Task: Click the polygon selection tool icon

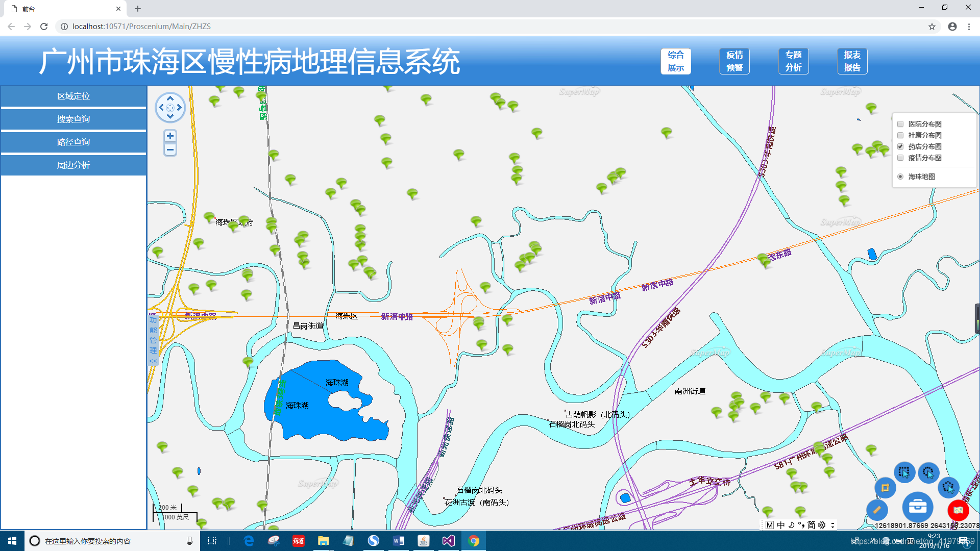Action: (x=948, y=487)
